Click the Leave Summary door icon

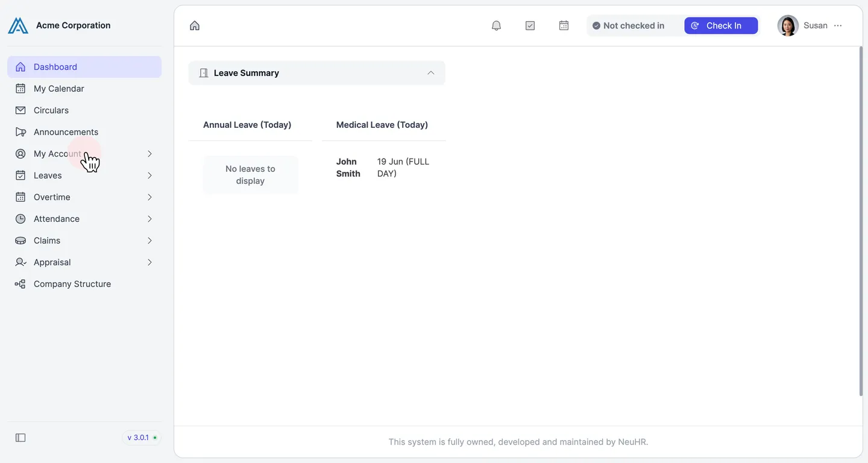tap(204, 73)
